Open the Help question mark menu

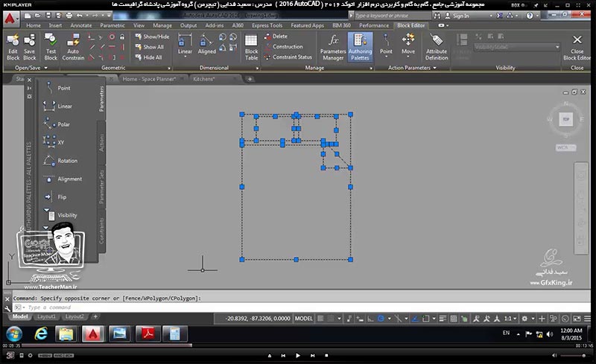tap(530, 16)
